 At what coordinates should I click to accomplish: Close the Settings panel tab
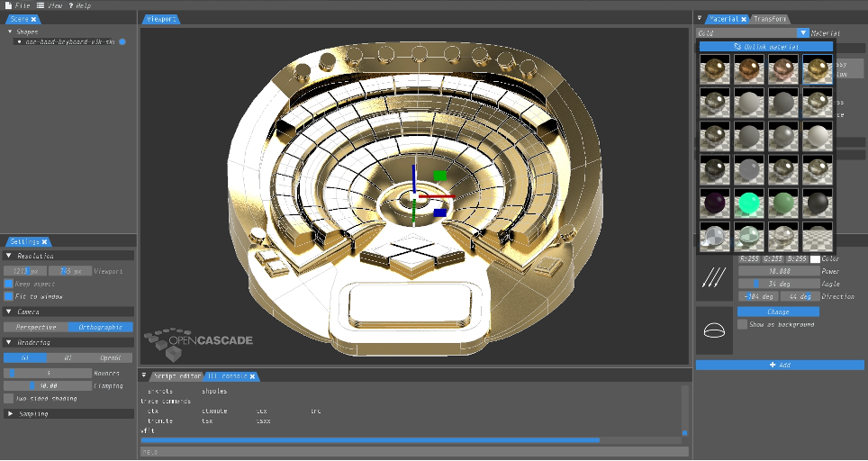point(44,241)
